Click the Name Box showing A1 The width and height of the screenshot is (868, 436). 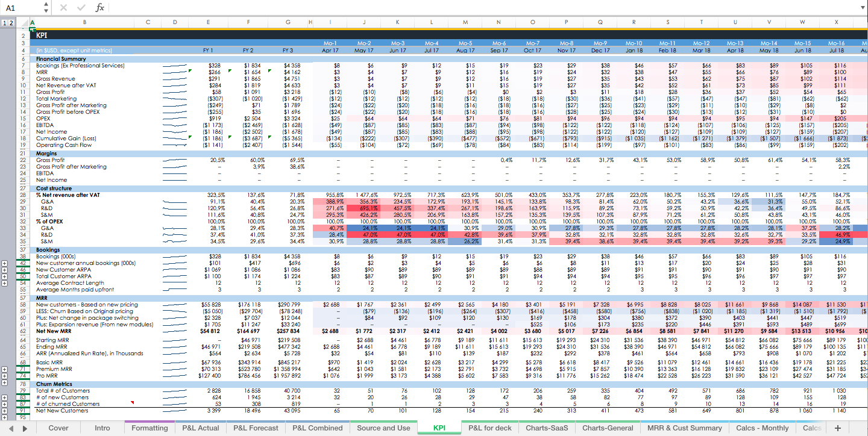point(22,8)
